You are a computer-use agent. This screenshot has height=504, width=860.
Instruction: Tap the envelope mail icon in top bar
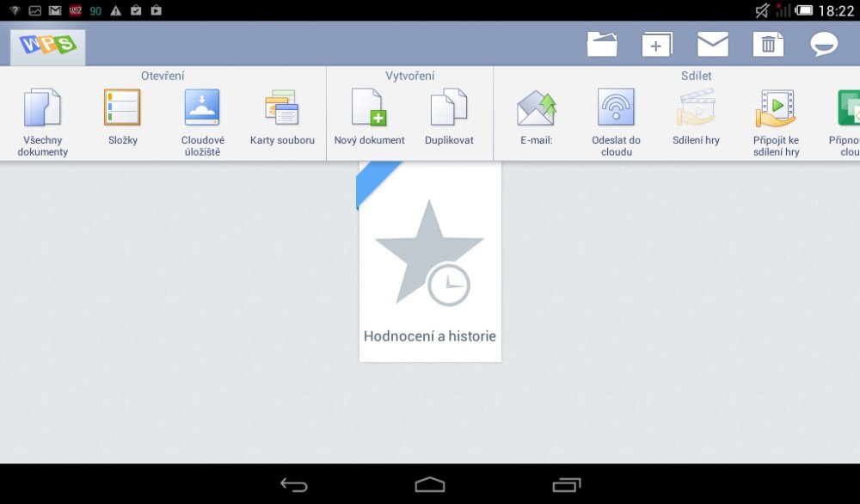coord(713,44)
